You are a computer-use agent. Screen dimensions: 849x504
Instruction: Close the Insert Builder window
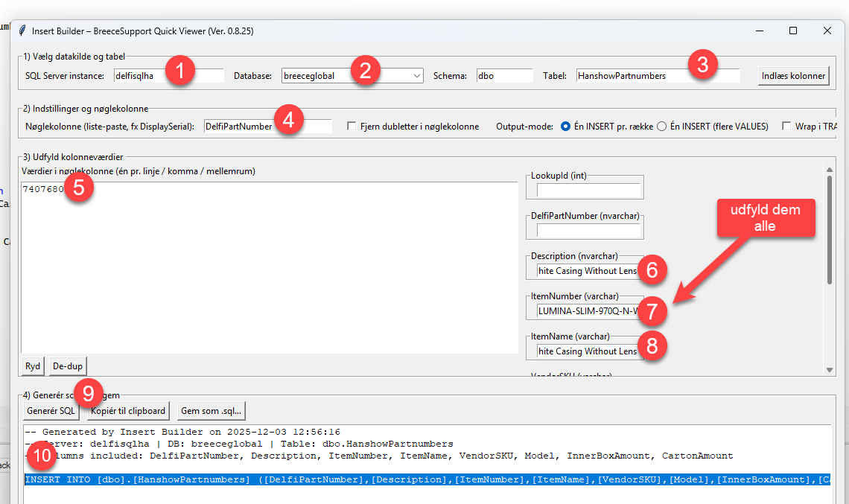coord(827,31)
